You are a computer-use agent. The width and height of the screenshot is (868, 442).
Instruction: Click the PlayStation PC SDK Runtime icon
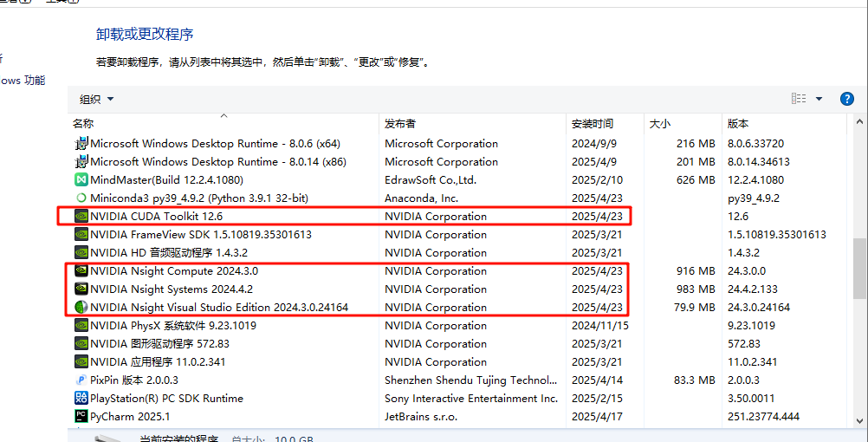pyautogui.click(x=81, y=399)
